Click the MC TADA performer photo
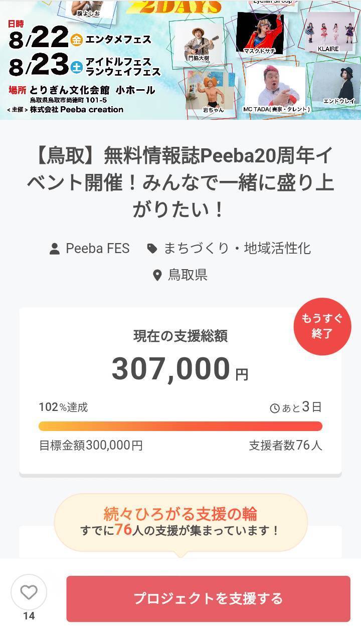The height and width of the screenshot is (644, 361). pyautogui.click(x=276, y=85)
